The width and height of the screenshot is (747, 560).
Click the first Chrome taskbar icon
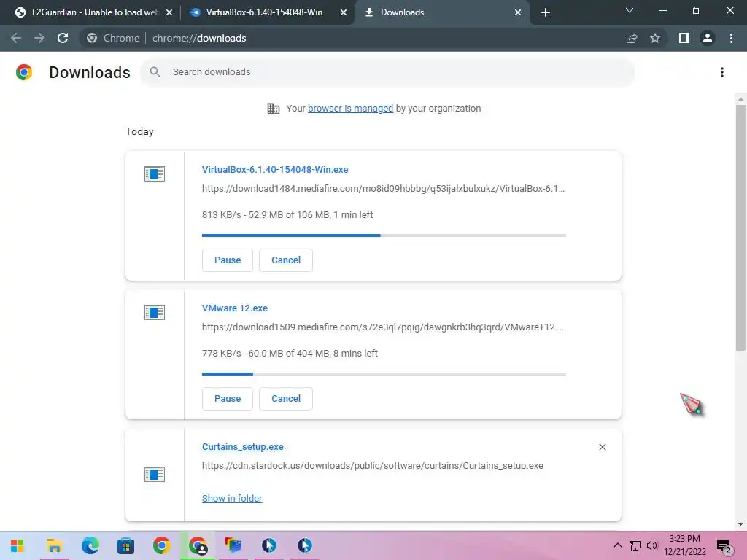pyautogui.click(x=161, y=545)
